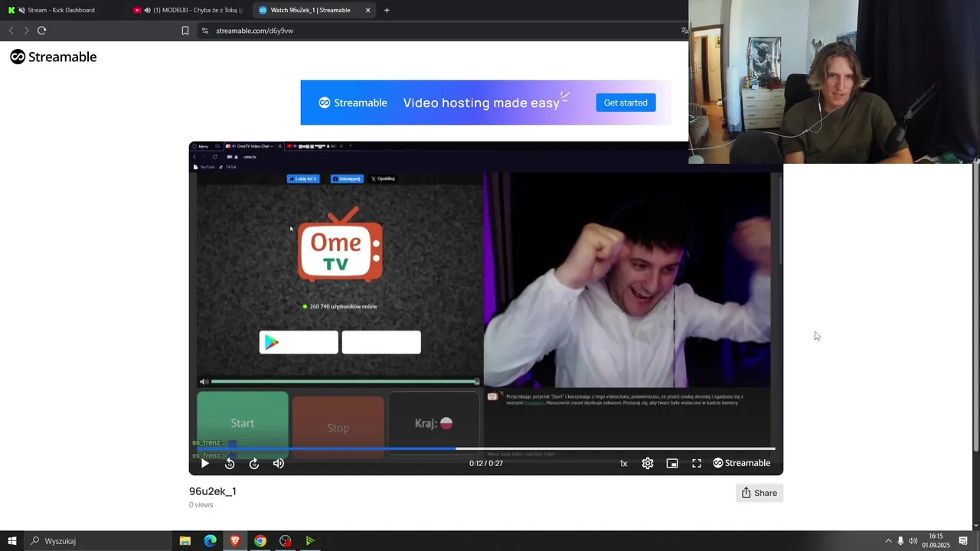Click the Streamable logo on the ad banner
The height and width of the screenshot is (551, 980).
(x=353, y=103)
